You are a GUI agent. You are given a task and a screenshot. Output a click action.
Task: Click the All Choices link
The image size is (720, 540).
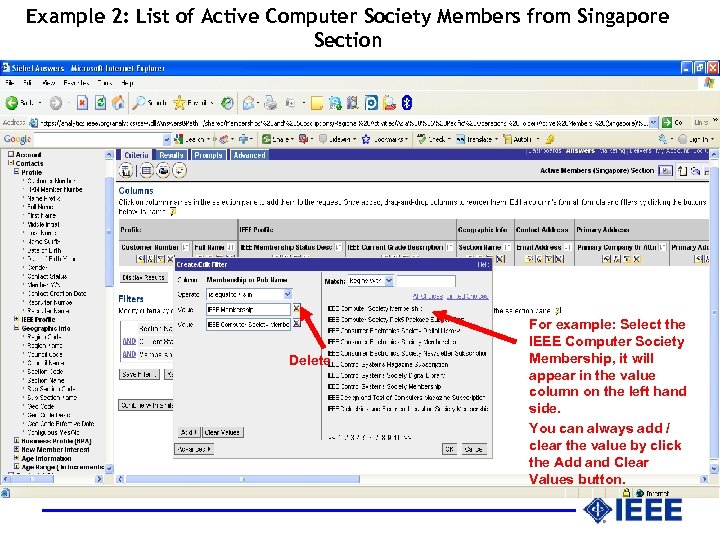427,296
